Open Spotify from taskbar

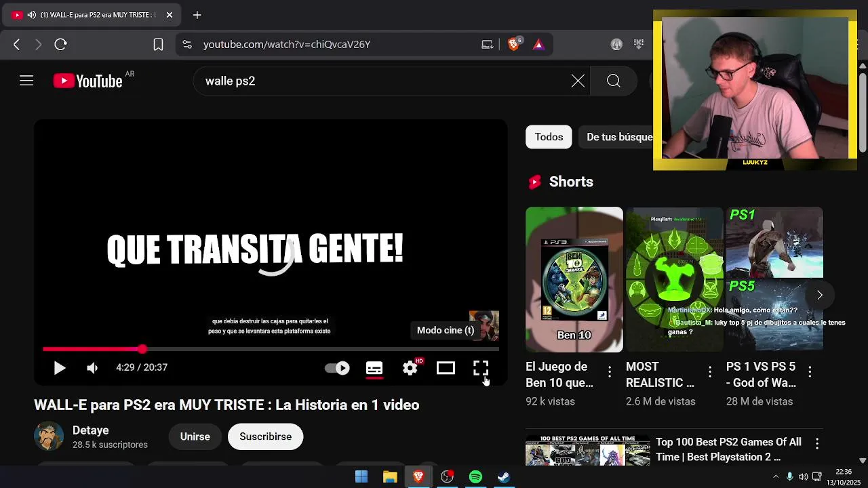pos(475,476)
